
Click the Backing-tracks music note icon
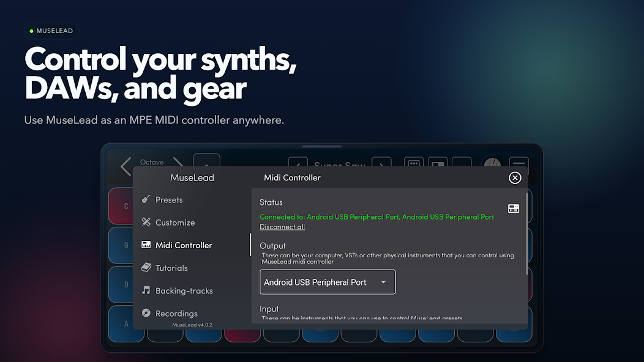(x=146, y=290)
